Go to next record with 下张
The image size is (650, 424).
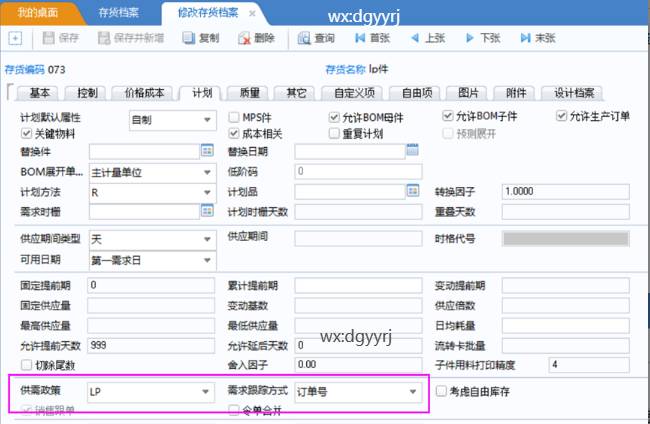tap(470, 38)
